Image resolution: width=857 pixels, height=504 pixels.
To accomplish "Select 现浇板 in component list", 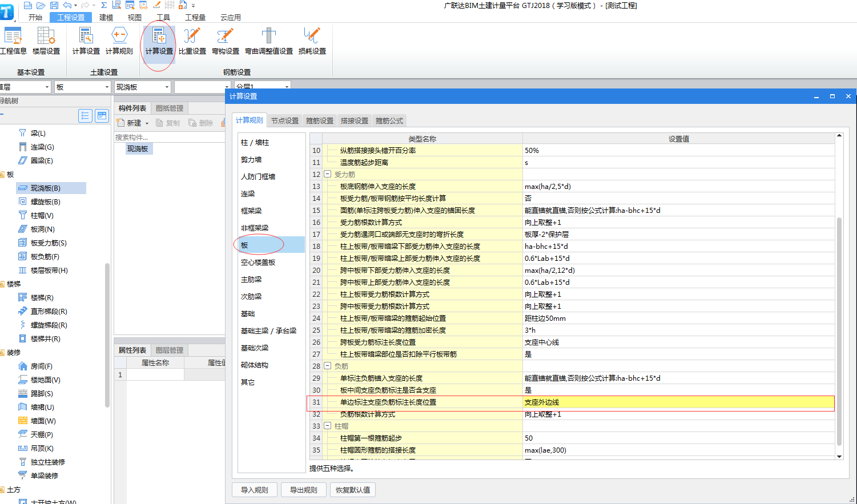I will (138, 148).
